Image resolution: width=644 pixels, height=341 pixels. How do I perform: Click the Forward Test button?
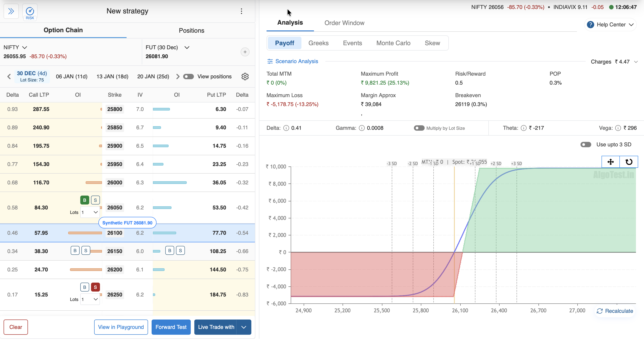point(171,327)
